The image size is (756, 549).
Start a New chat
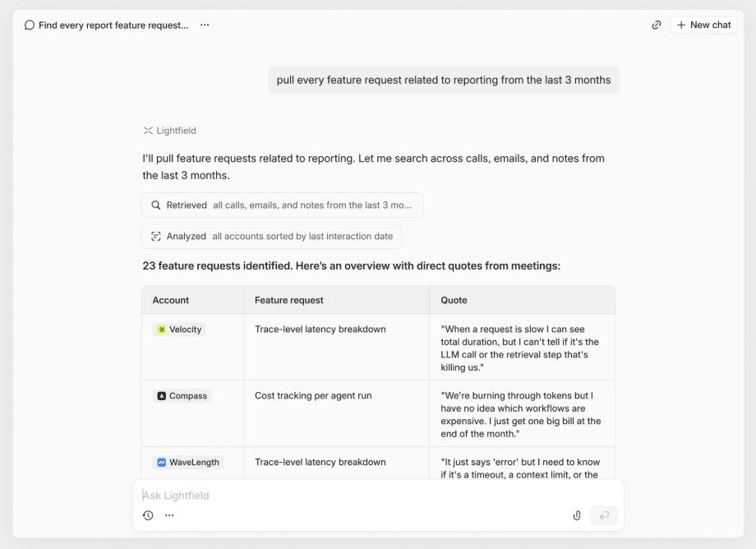[x=703, y=25]
